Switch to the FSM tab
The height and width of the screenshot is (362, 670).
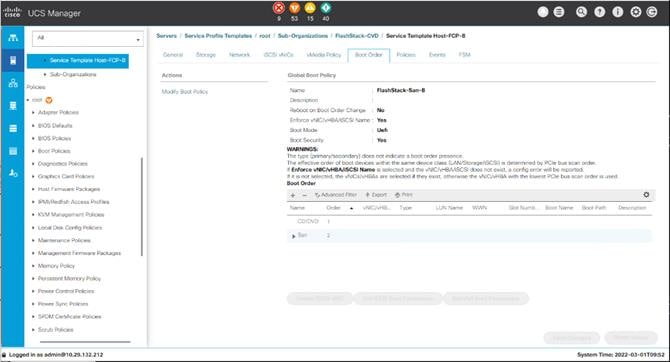(464, 55)
